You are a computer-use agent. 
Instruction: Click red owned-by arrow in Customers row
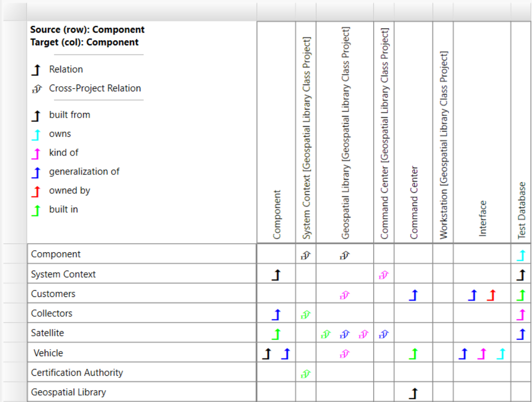(492, 295)
